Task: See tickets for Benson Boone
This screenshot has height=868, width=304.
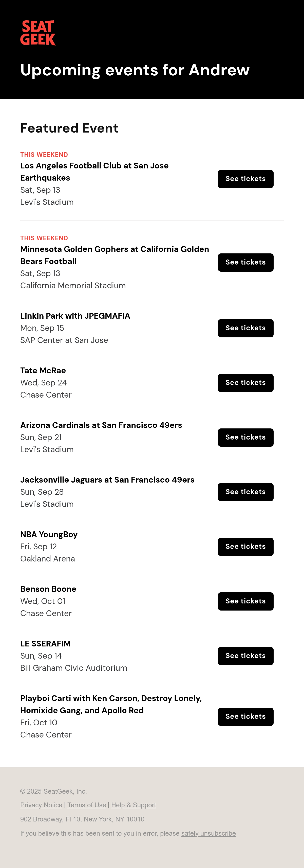Action: (245, 601)
